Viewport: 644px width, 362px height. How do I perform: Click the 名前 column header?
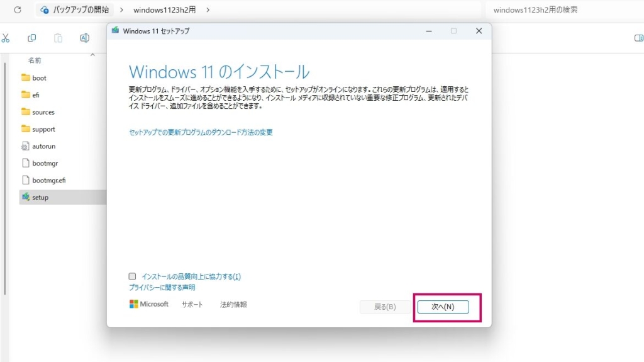tap(35, 60)
